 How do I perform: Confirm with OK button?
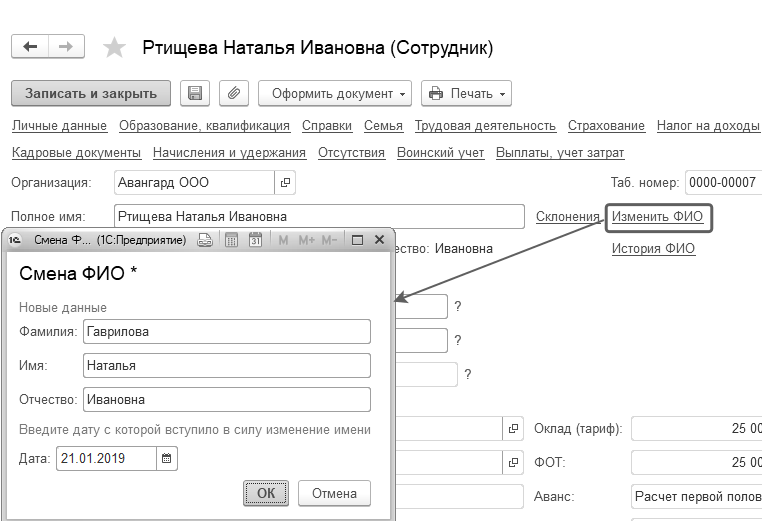point(266,493)
